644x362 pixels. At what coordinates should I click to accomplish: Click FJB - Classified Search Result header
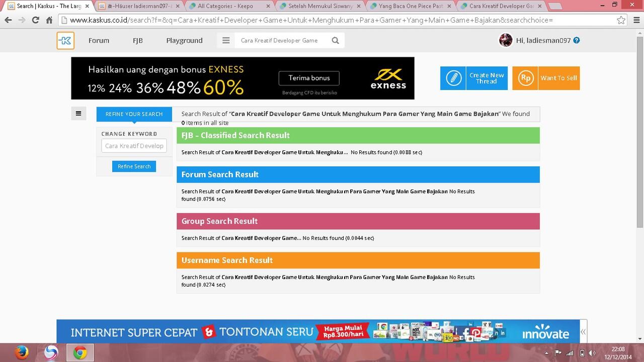[x=358, y=135]
